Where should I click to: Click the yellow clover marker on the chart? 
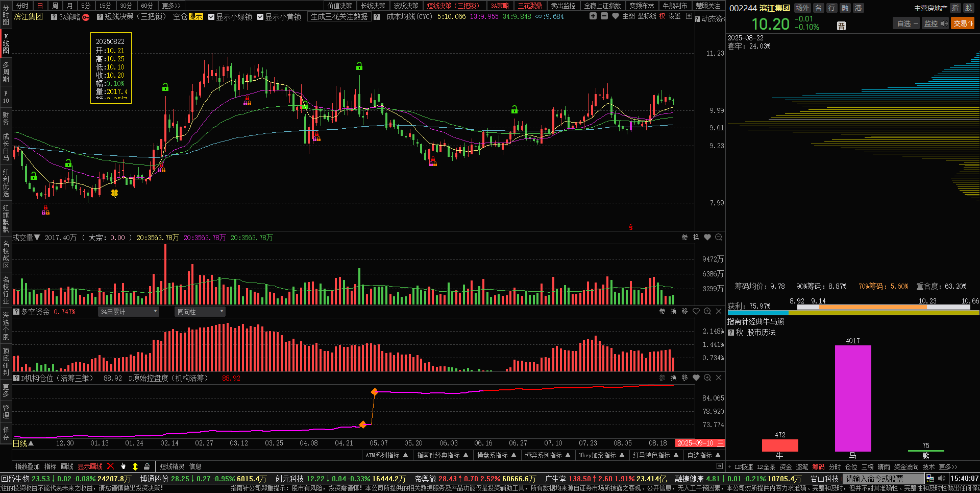point(114,193)
